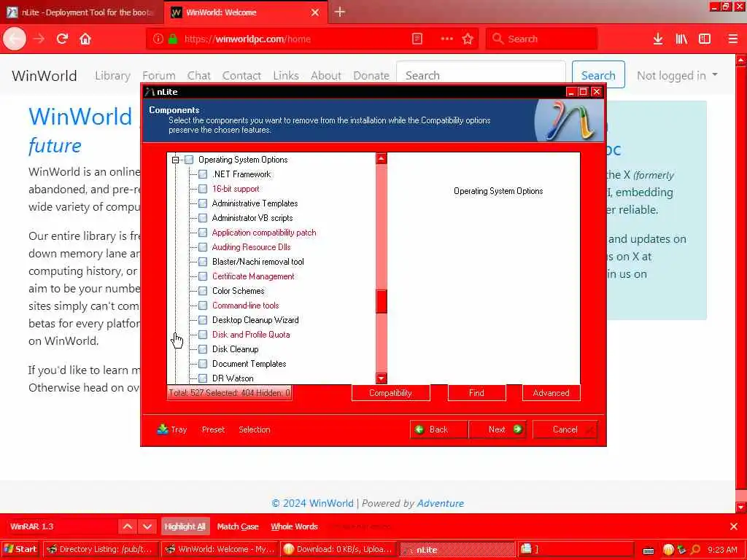This screenshot has width=747, height=560.
Task: Click the browser back arrow button
Action: (x=15, y=39)
